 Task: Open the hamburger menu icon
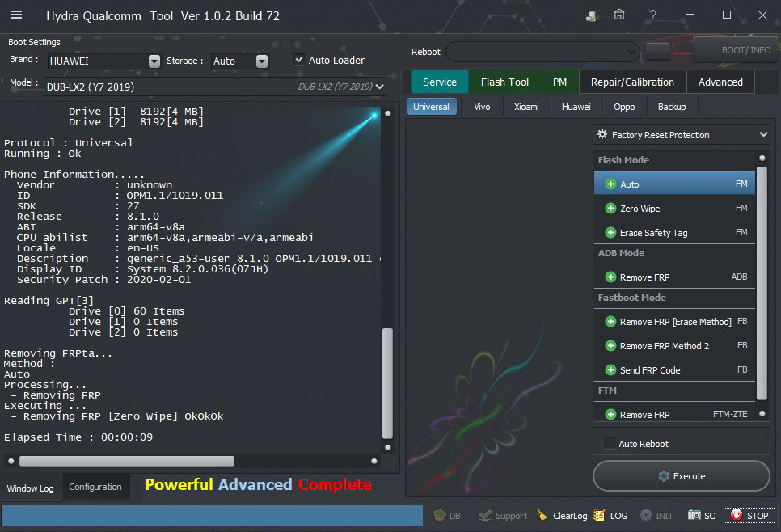point(16,15)
